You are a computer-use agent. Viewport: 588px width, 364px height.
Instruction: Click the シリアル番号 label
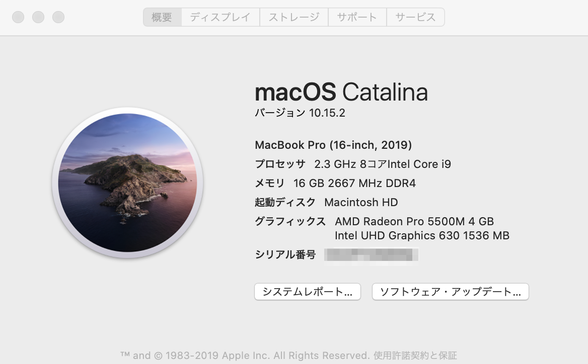coord(285,255)
